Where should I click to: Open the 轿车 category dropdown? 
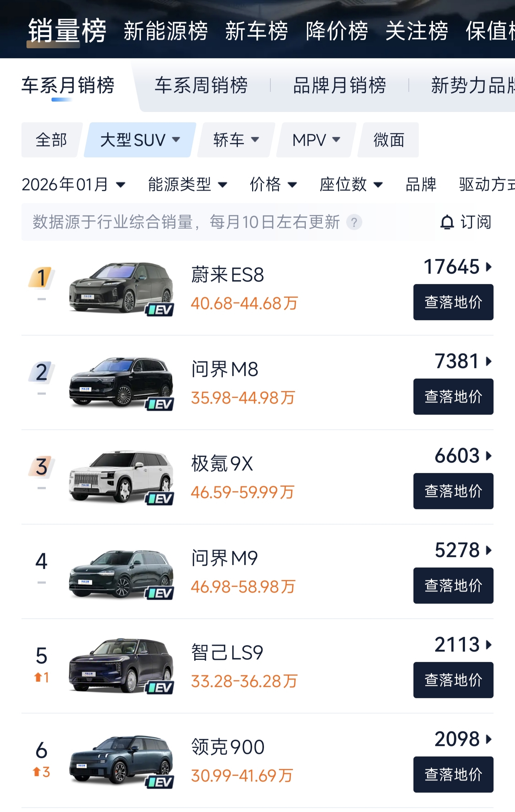point(236,140)
